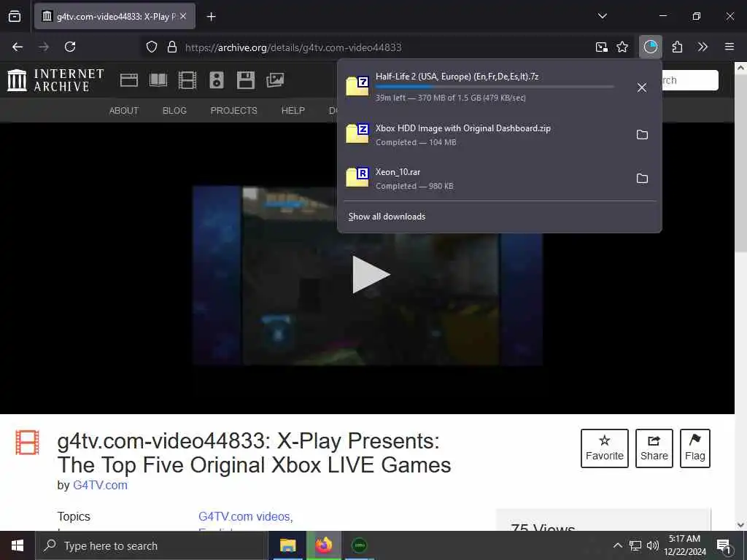
Task: Select the g4tv.com-video44833 tab
Action: [115, 16]
